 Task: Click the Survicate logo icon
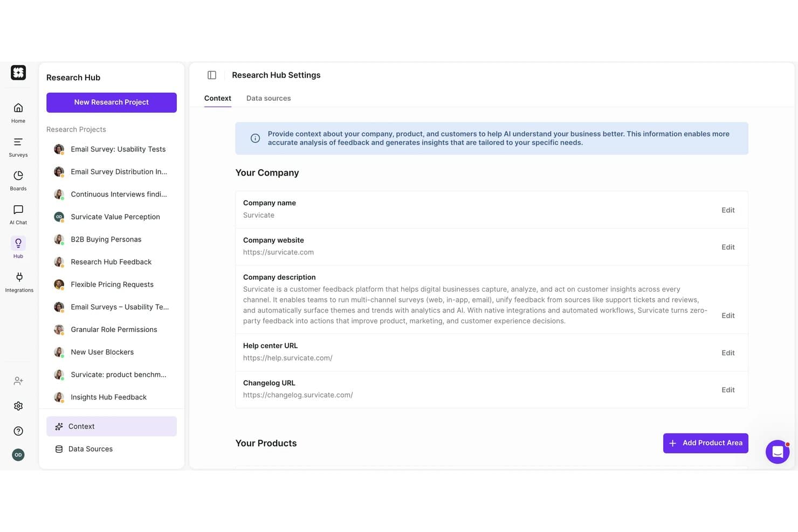click(x=18, y=73)
